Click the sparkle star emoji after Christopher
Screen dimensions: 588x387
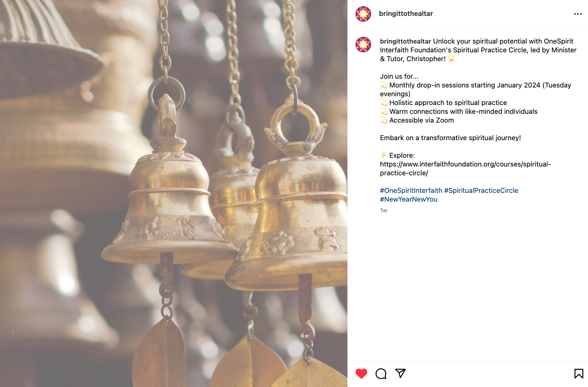pyautogui.click(x=451, y=59)
